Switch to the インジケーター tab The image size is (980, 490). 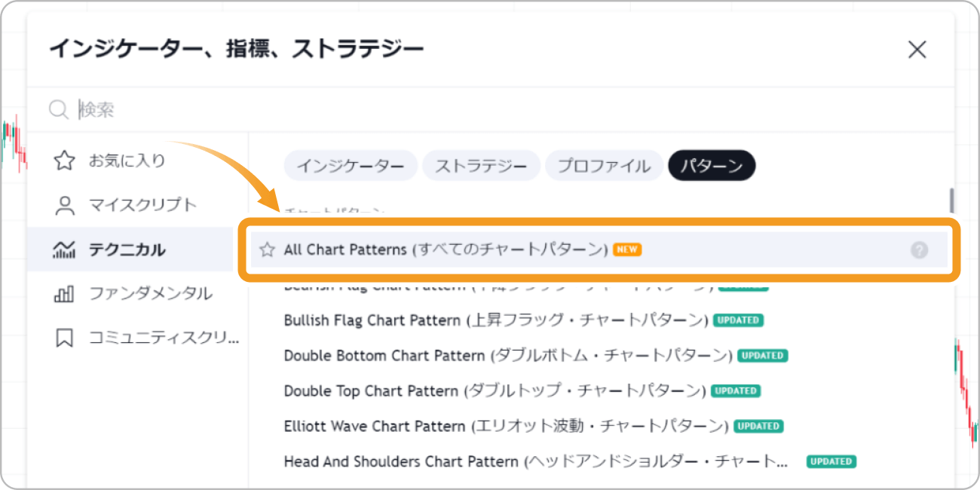350,166
